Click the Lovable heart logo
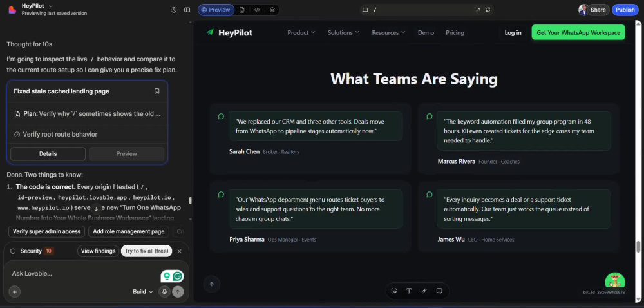Image resolution: width=644 pixels, height=308 pixels. coord(12,10)
